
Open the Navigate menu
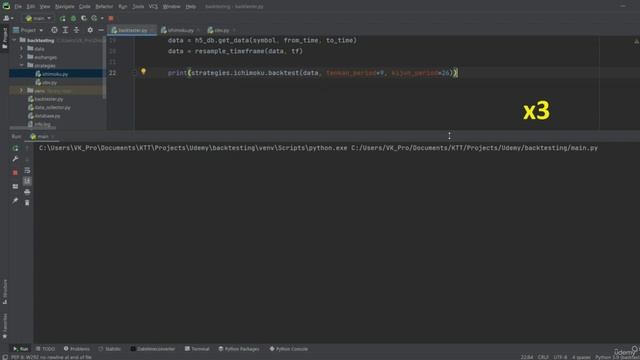coord(64,7)
